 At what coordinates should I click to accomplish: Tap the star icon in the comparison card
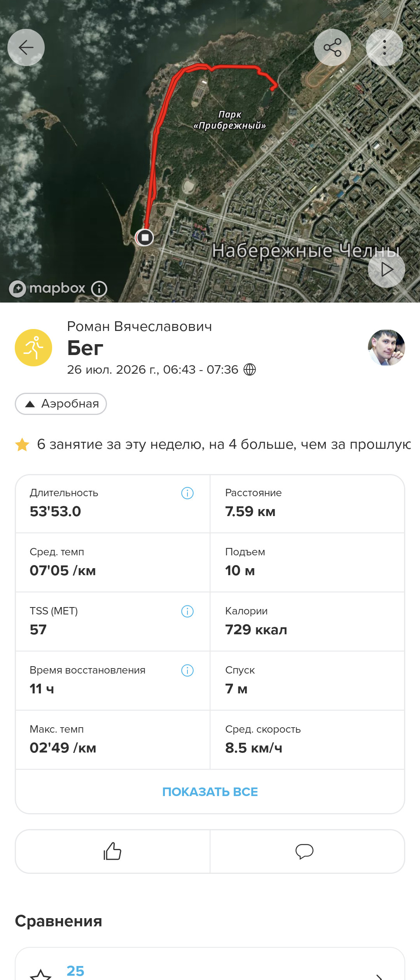[41, 974]
